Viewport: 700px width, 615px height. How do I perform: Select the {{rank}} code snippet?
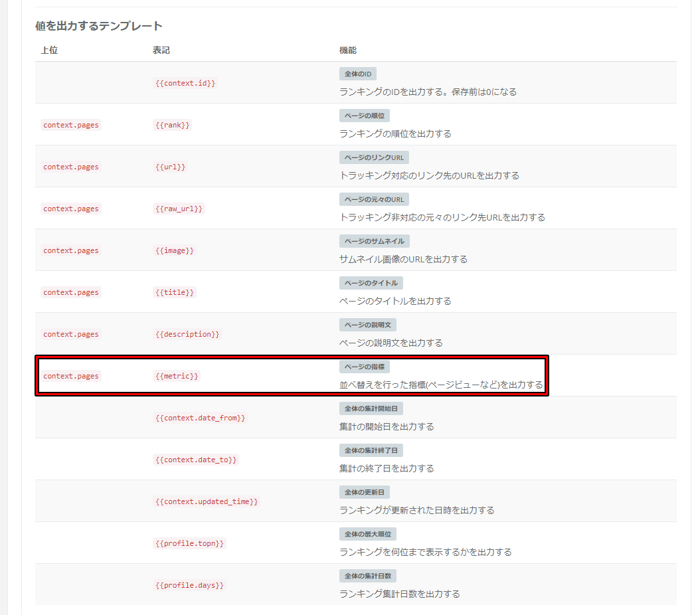pos(172,125)
